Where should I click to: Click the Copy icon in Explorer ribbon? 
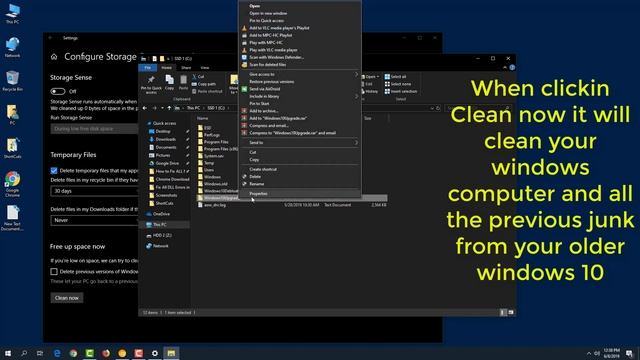[x=169, y=80]
